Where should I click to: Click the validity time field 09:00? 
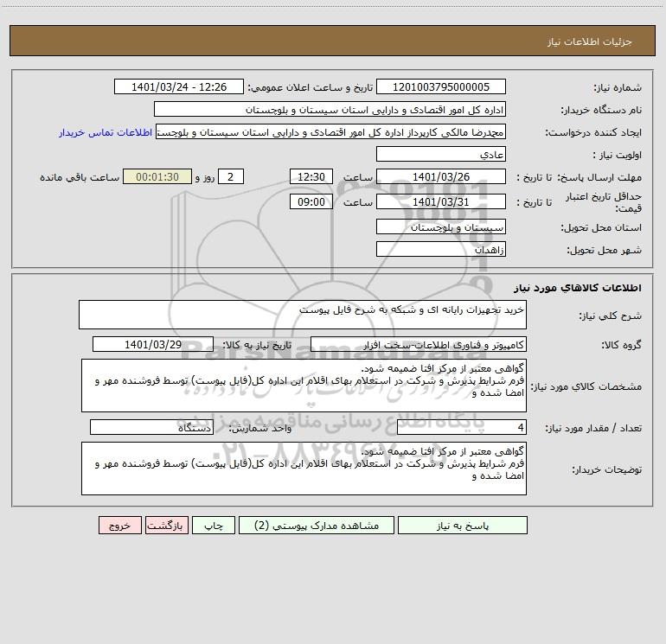point(311,201)
